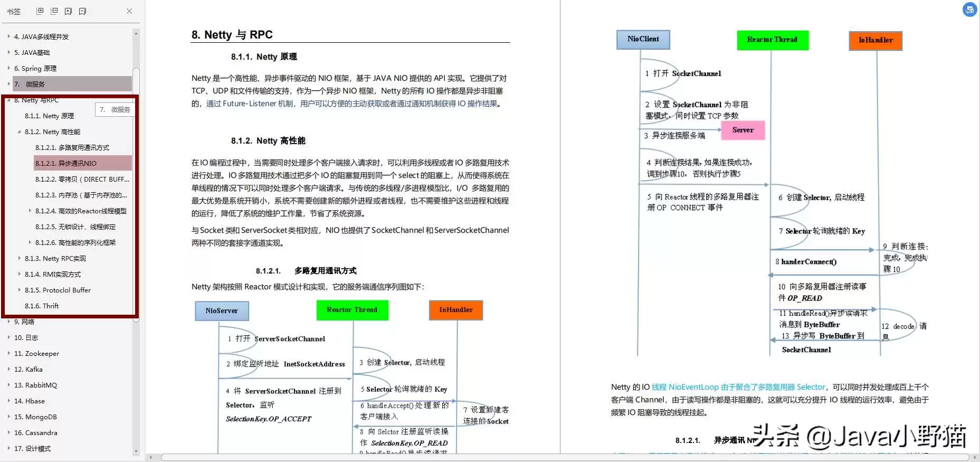Click bookmark text 8.1.5. Protoclol Buffer
This screenshot has height=462, width=980.
tap(58, 290)
